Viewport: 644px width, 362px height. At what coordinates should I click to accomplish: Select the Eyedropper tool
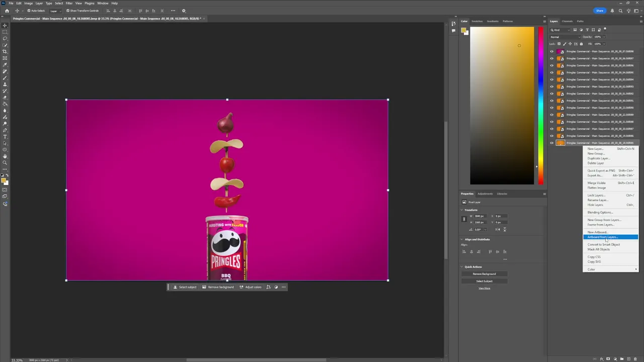click(5, 64)
